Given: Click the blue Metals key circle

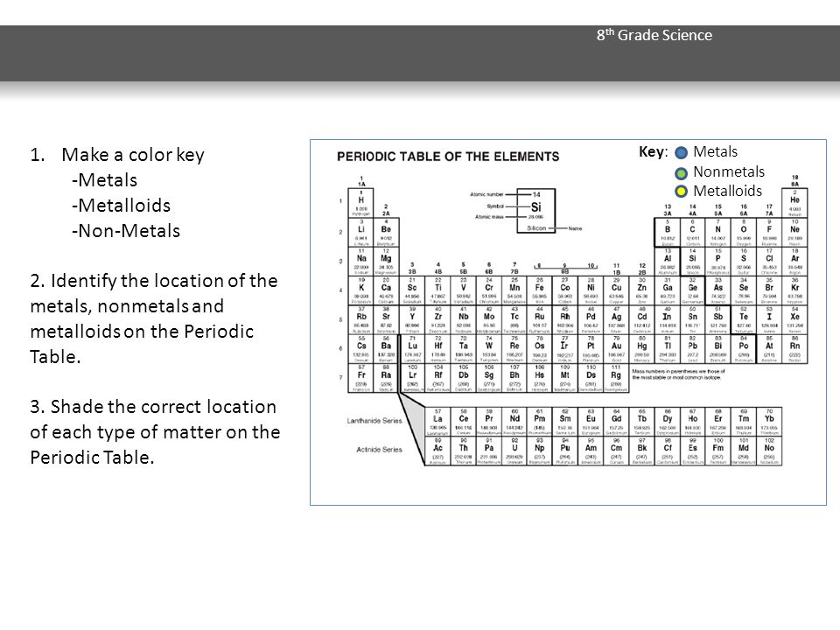Looking at the screenshot, I should point(681,152).
